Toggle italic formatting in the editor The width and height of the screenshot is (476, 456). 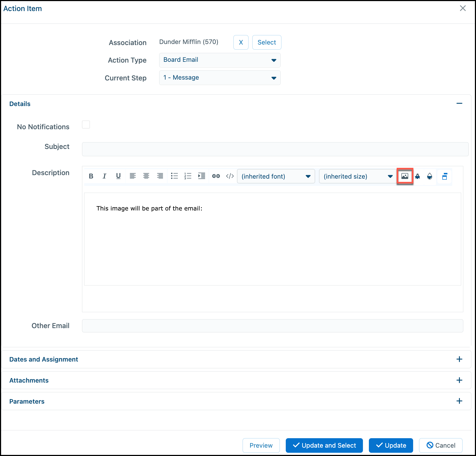[x=104, y=176]
